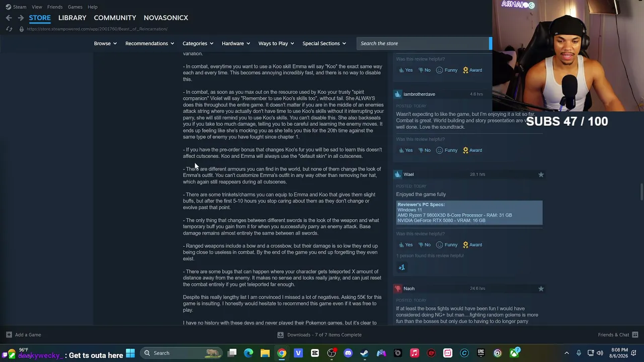Viewport: 644px width, 362px height.
Task: Open the volume tray icon
Action: pos(600,353)
